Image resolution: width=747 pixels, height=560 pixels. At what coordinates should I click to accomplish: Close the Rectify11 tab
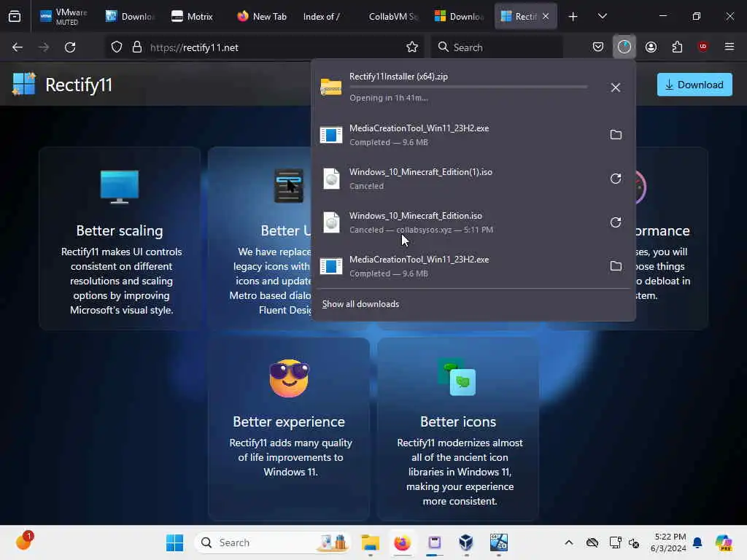point(546,16)
